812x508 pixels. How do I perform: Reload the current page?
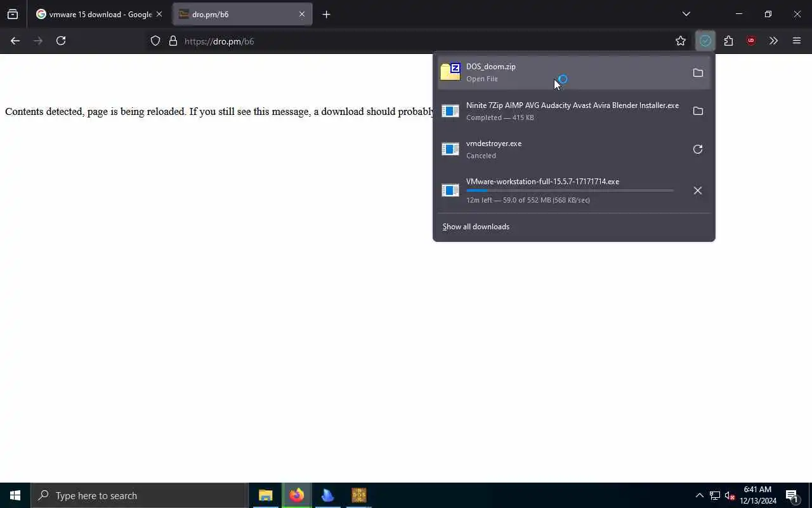pos(61,41)
